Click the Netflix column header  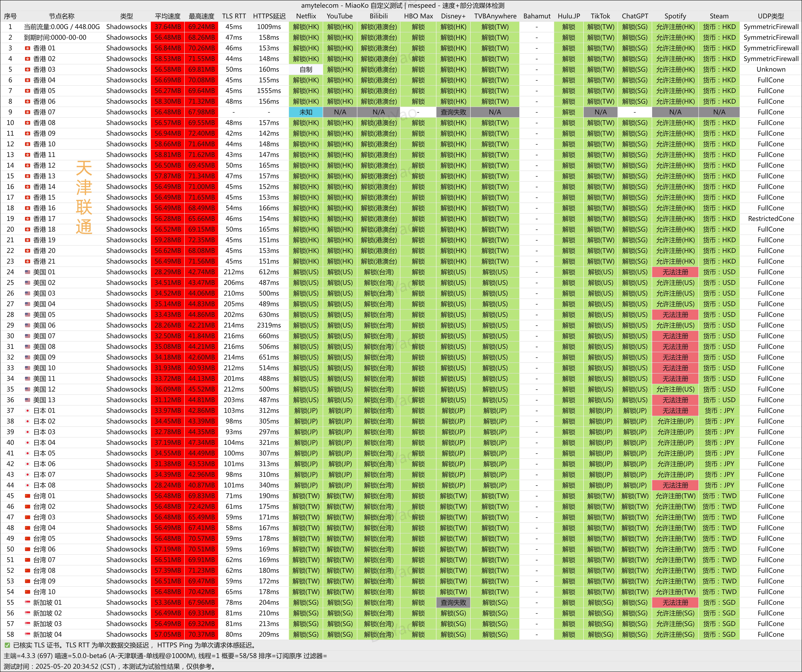(x=306, y=16)
